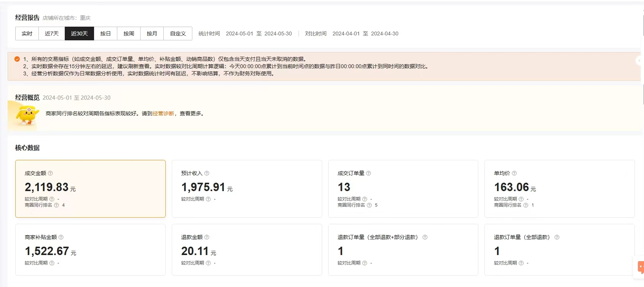Open the 自定义 custom date range
This screenshot has height=287, width=644.
(178, 33)
